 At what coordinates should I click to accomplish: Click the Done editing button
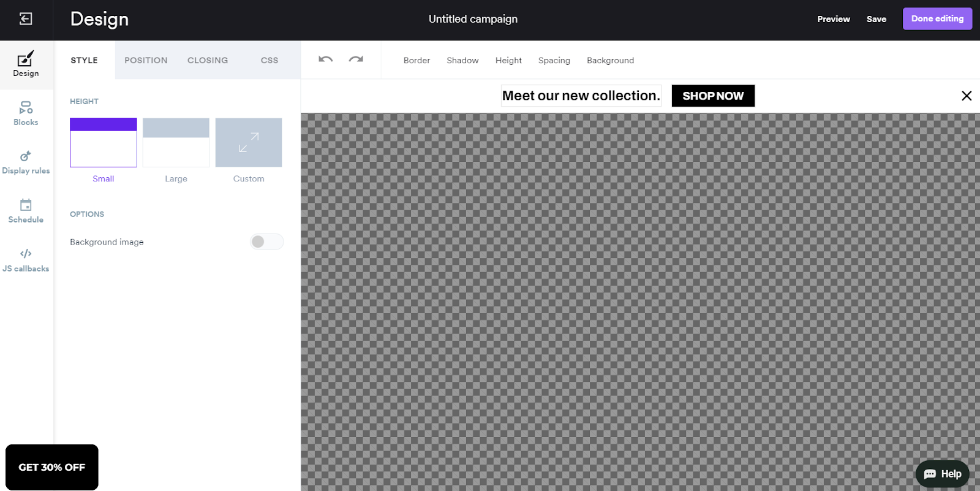coord(937,19)
